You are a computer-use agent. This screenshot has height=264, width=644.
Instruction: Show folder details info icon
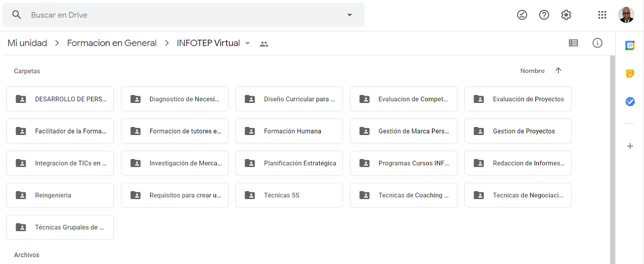[x=597, y=43]
